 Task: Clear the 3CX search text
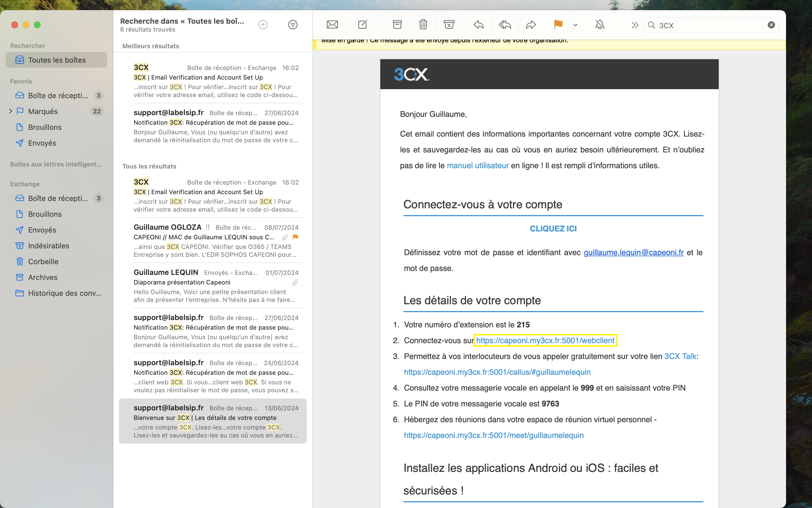click(771, 25)
